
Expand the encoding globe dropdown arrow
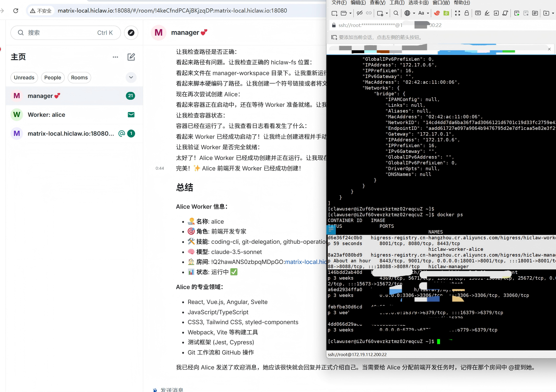pos(414,13)
